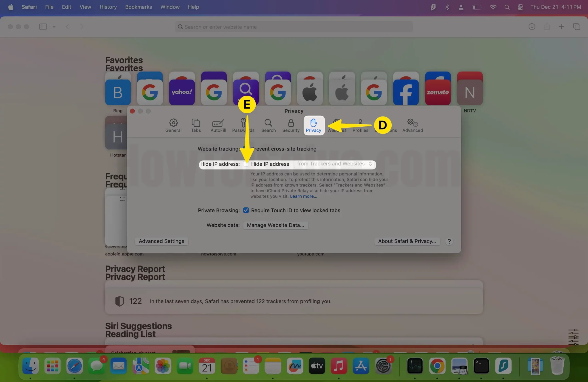Open Control Center in menu bar

coord(520,7)
